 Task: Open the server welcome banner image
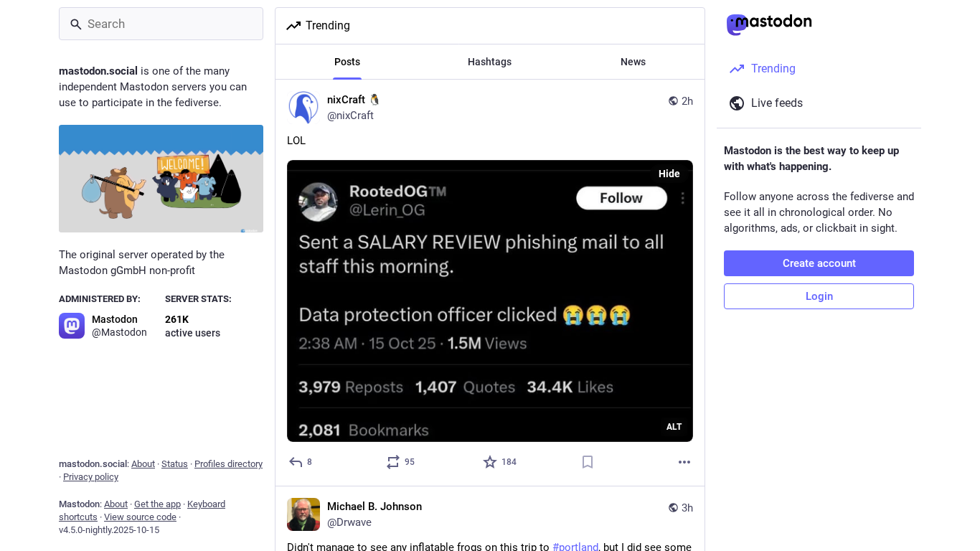click(x=161, y=179)
